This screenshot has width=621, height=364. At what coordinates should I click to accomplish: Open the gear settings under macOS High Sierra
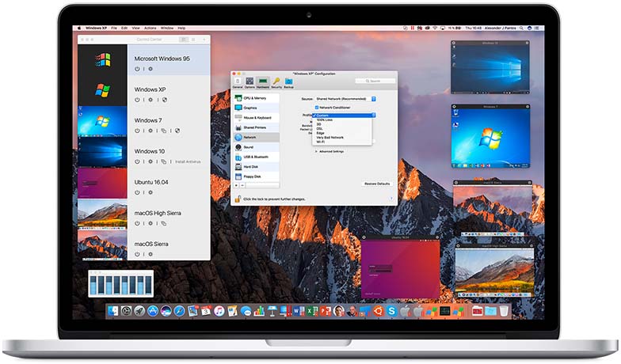click(x=150, y=223)
